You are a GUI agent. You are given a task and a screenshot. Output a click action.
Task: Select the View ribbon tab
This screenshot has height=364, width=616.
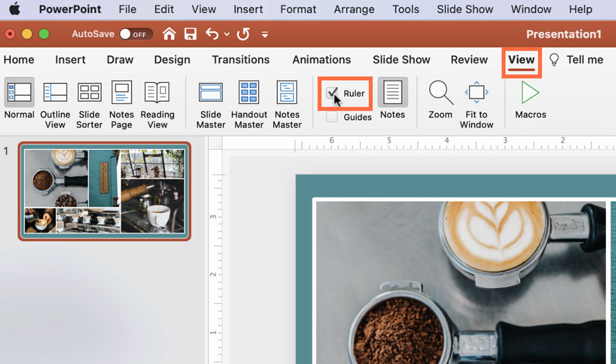pos(522,60)
